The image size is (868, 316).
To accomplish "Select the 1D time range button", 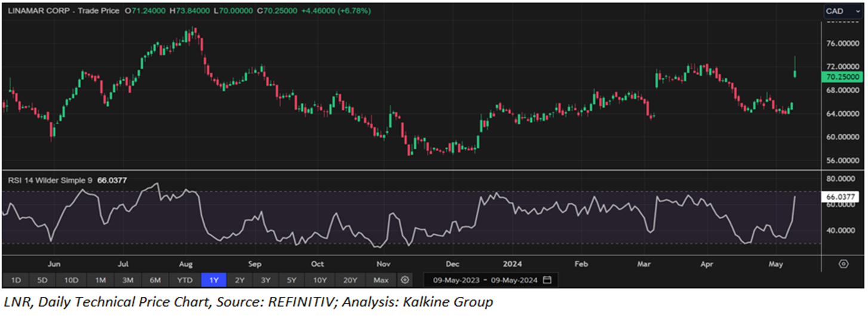I will coord(16,280).
